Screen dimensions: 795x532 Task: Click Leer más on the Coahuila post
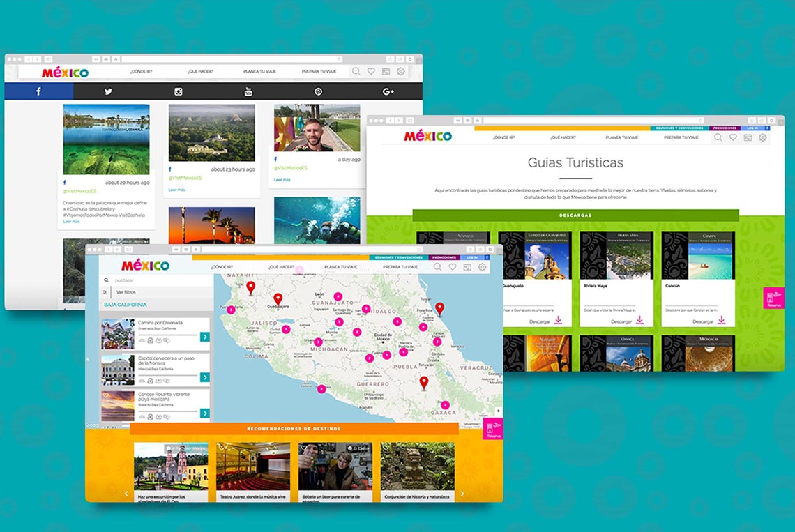(x=71, y=222)
